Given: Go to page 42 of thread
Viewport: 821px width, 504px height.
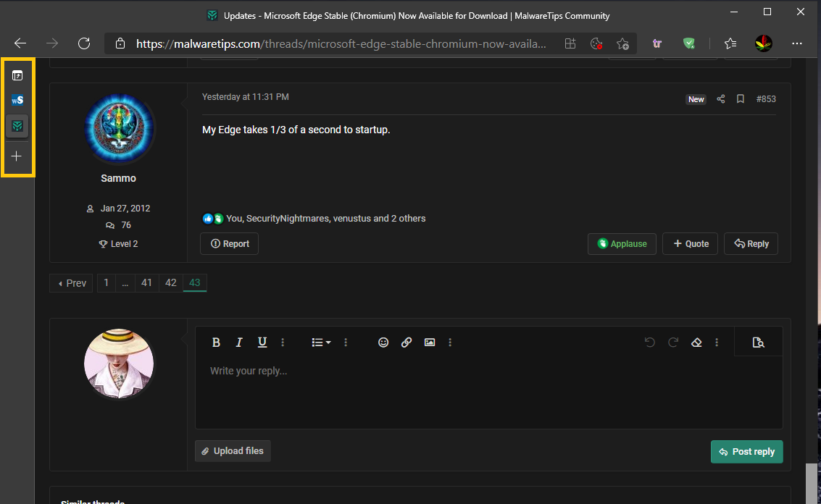Looking at the screenshot, I should (x=171, y=283).
